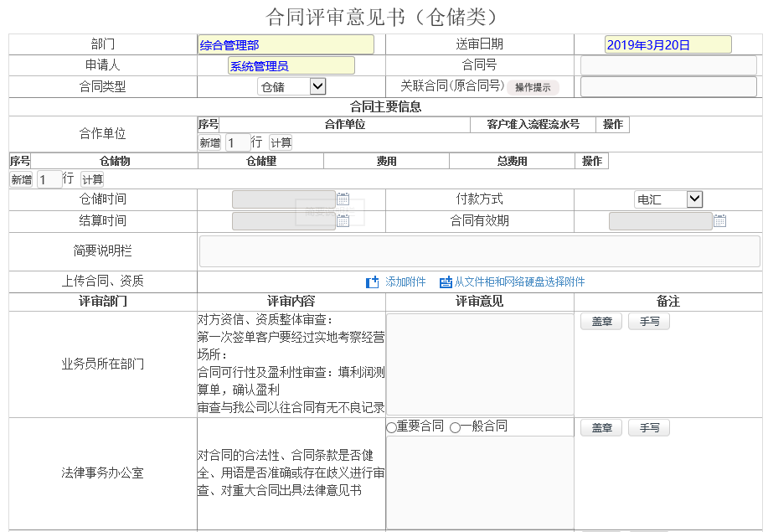Expand the 合同类型 dropdown showing 仓储

click(x=291, y=86)
